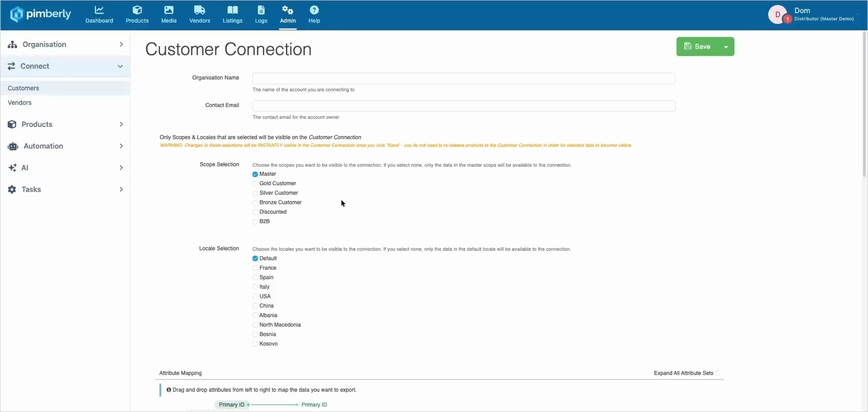Expand the Organisation sidebar section
This screenshot has width=868, height=412.
click(65, 44)
